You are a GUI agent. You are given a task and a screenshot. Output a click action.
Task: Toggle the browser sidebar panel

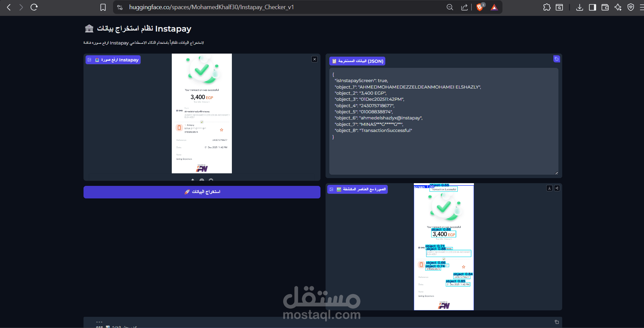592,7
